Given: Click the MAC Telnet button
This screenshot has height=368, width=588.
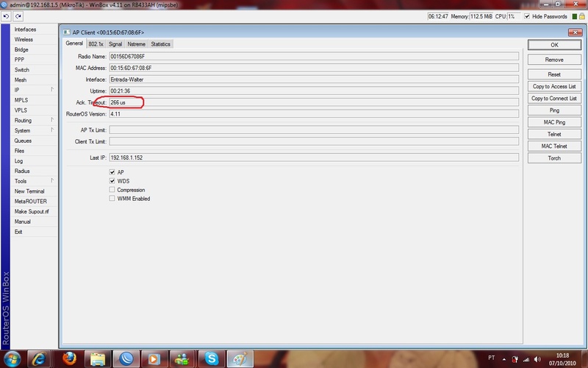Looking at the screenshot, I should (554, 146).
